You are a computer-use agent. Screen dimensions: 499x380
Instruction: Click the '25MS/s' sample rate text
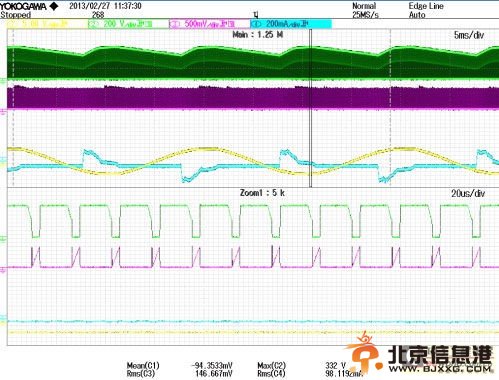[x=365, y=15]
